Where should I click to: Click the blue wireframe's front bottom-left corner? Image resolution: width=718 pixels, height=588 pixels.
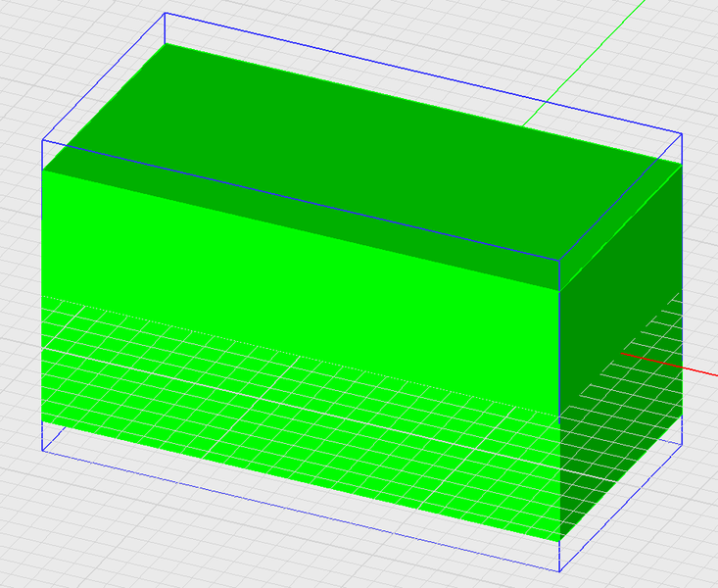(42, 451)
